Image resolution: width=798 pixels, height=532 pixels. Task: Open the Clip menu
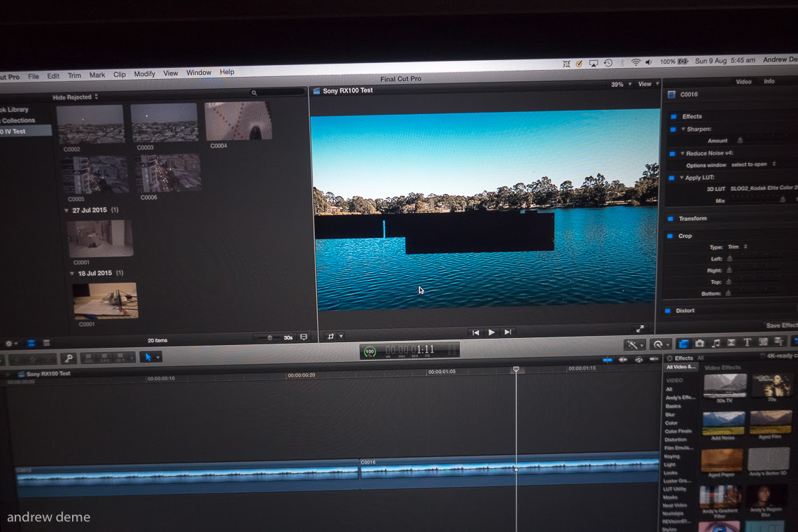click(120, 74)
